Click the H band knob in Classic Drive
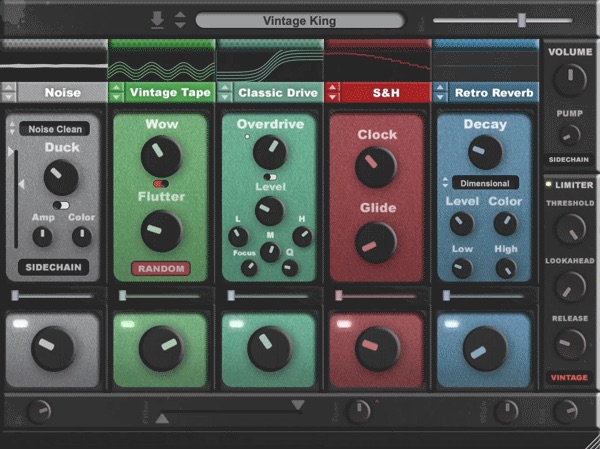The image size is (600, 449). tap(302, 236)
